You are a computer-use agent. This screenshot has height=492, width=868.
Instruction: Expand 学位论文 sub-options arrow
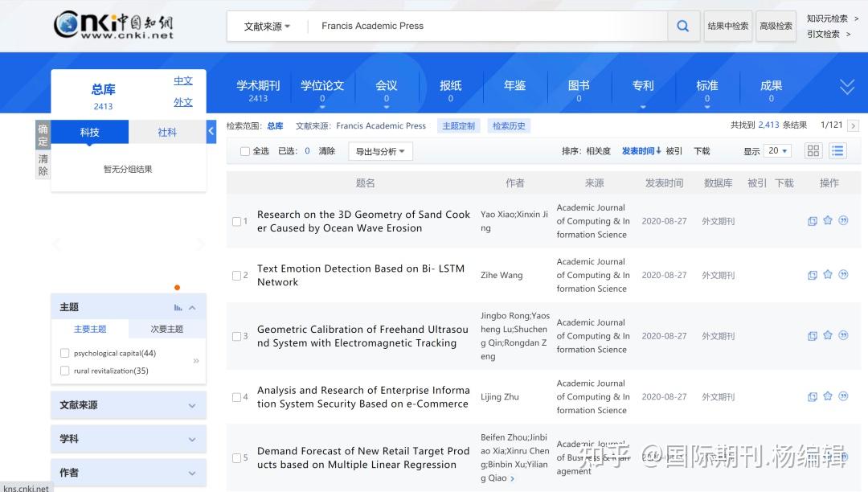323,107
